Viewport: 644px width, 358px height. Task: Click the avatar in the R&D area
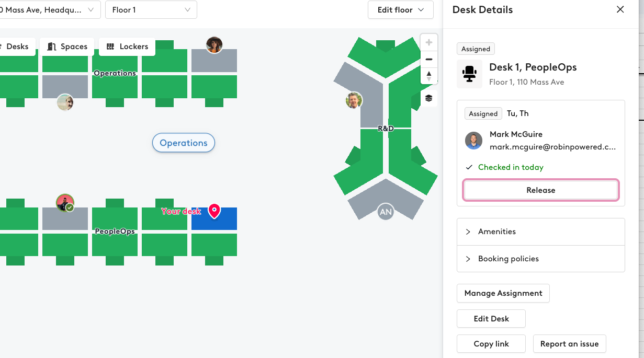354,100
